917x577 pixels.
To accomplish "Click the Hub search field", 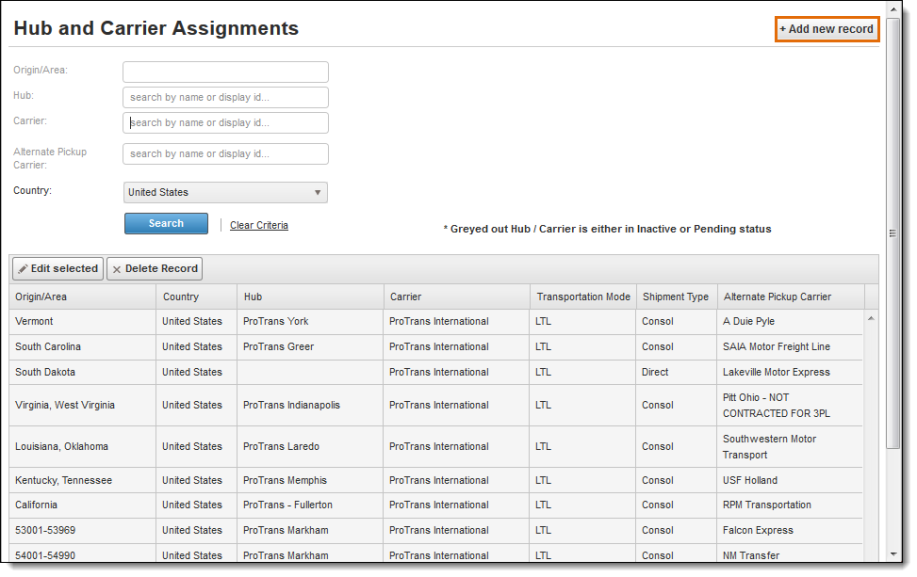I will tap(226, 98).
